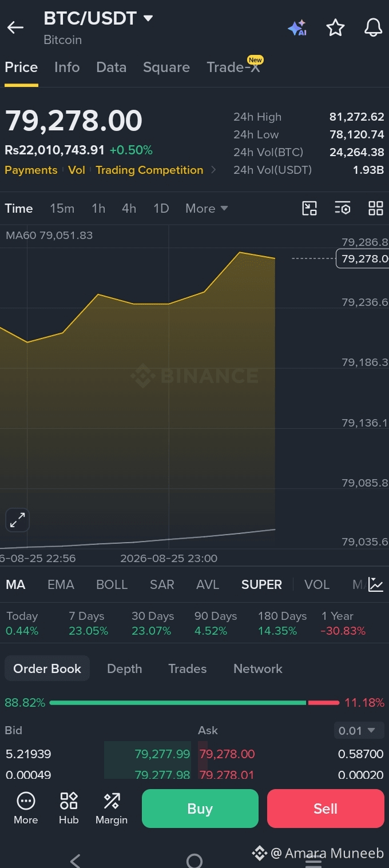The width and height of the screenshot is (389, 868).
Task: Tap the back arrow icon
Action: (x=15, y=27)
